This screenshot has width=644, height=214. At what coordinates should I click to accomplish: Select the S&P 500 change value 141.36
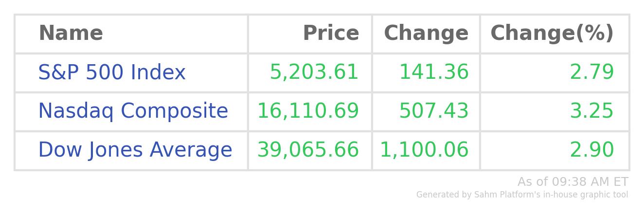point(434,72)
